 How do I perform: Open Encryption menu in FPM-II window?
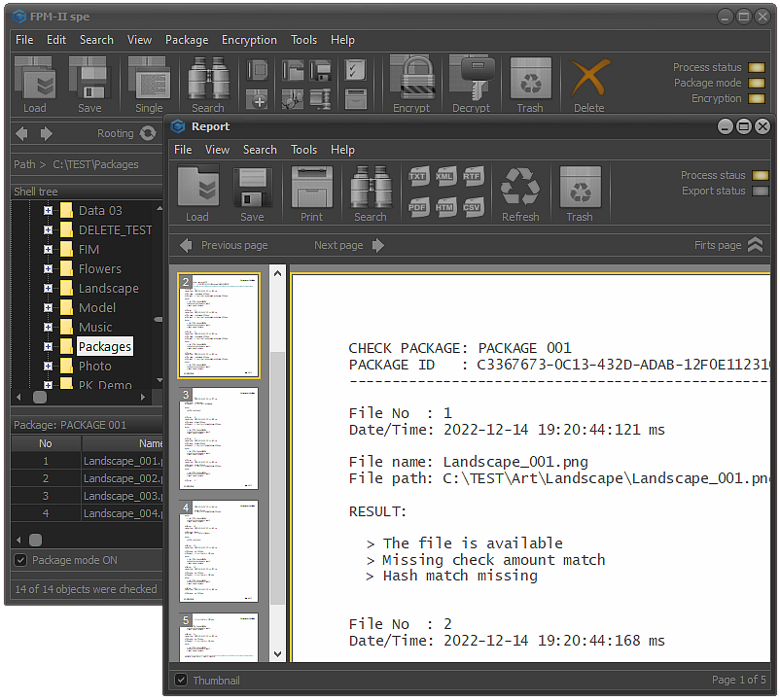coord(249,40)
